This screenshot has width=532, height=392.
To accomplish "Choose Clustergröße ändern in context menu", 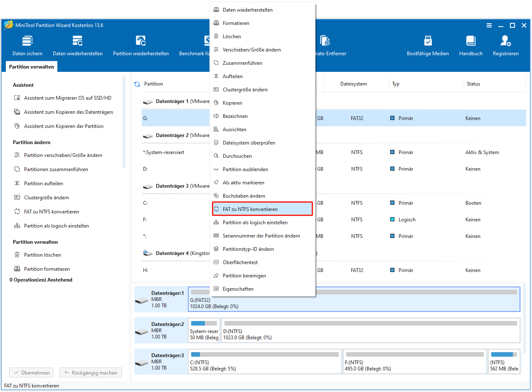I will (x=262, y=90).
